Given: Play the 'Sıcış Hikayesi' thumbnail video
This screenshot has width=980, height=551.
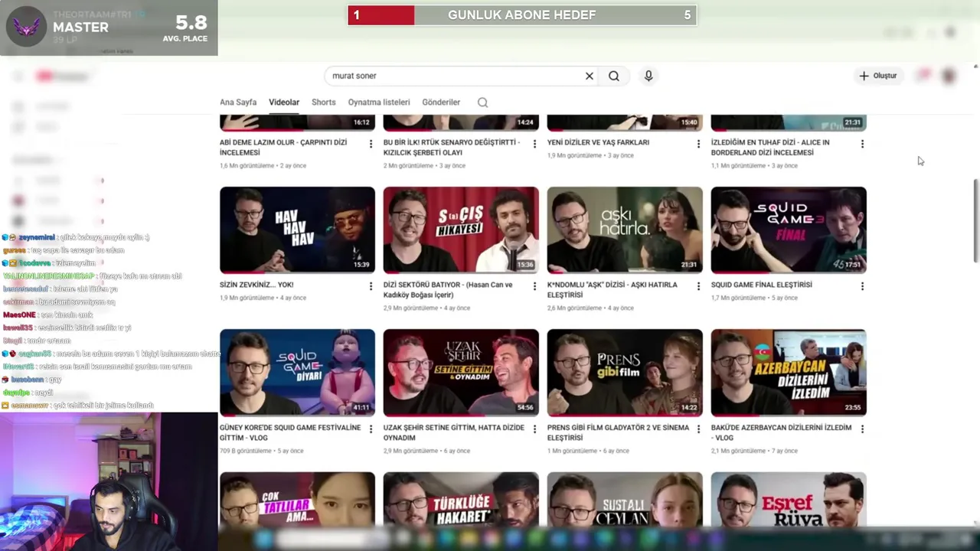Looking at the screenshot, I should pyautogui.click(x=461, y=230).
